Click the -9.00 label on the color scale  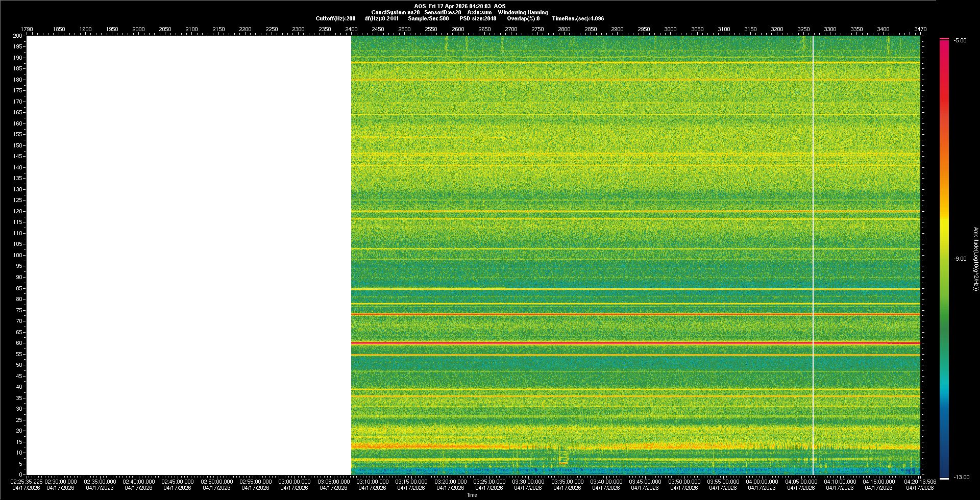(x=960, y=259)
